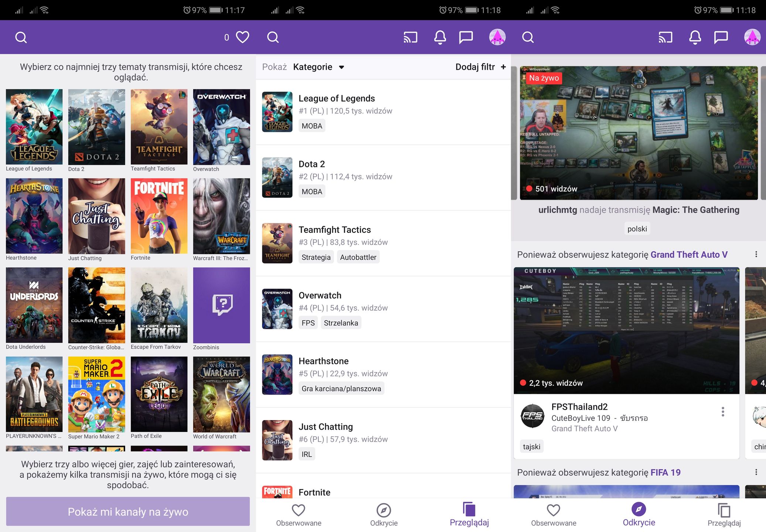Open search on the Twitch home screen
766x532 pixels.
click(x=21, y=37)
